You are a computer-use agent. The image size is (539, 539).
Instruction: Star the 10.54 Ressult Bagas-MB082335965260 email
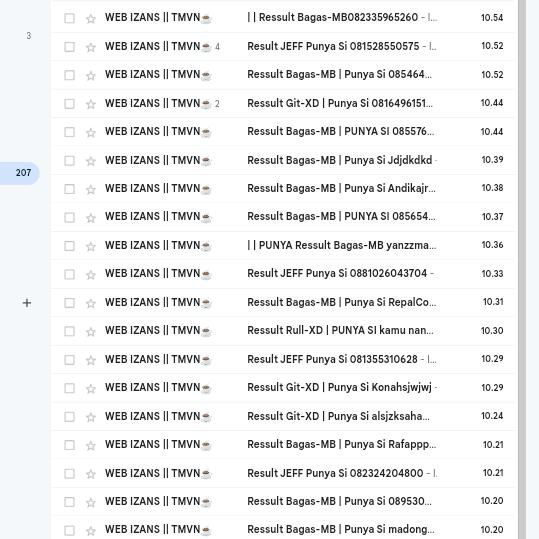(91, 19)
